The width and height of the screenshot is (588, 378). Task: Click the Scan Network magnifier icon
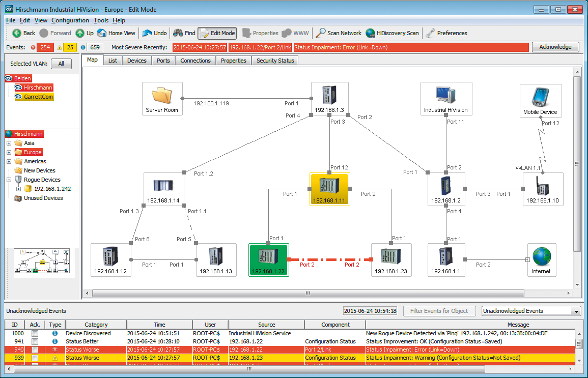click(x=321, y=33)
